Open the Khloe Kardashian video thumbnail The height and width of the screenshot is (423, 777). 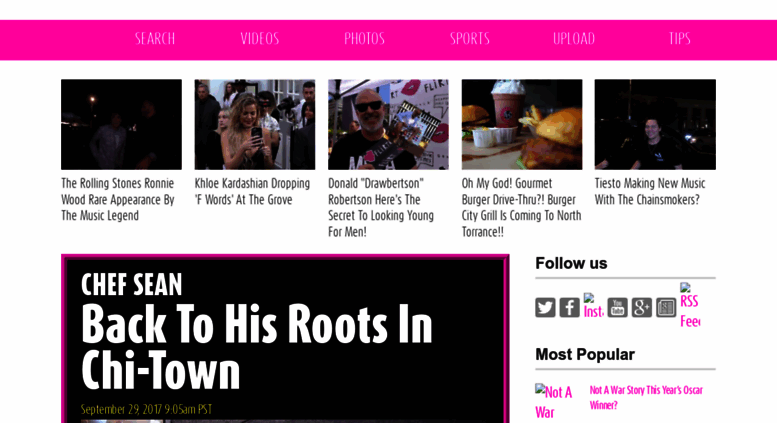point(255,124)
